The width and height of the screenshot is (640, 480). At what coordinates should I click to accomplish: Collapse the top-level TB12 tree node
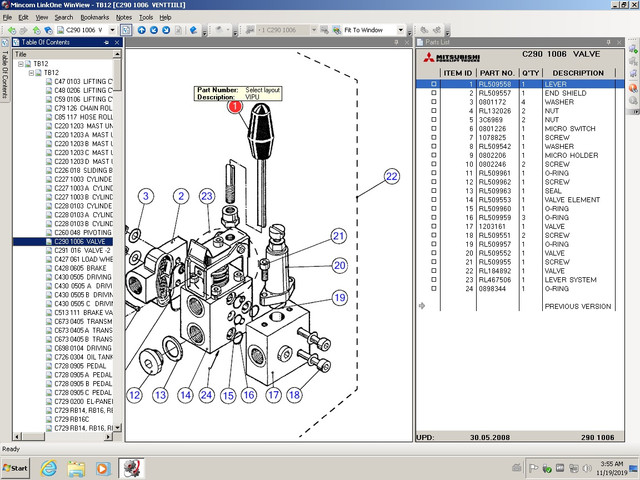coord(20,64)
